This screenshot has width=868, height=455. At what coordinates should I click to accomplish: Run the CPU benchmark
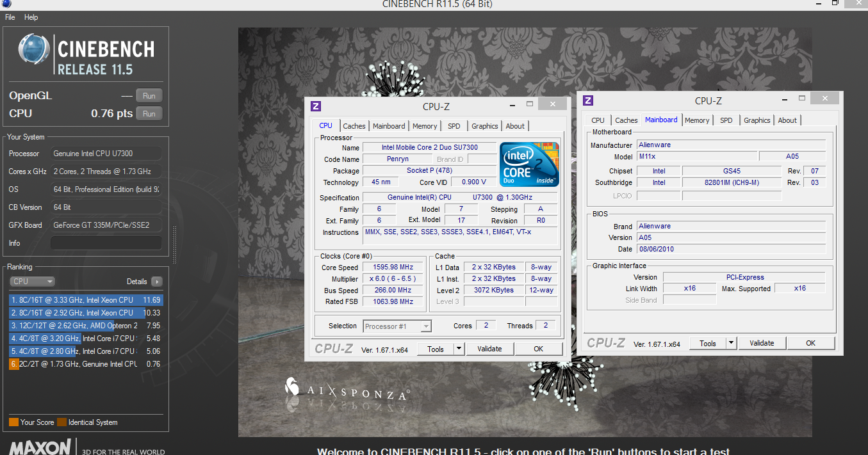pyautogui.click(x=149, y=114)
